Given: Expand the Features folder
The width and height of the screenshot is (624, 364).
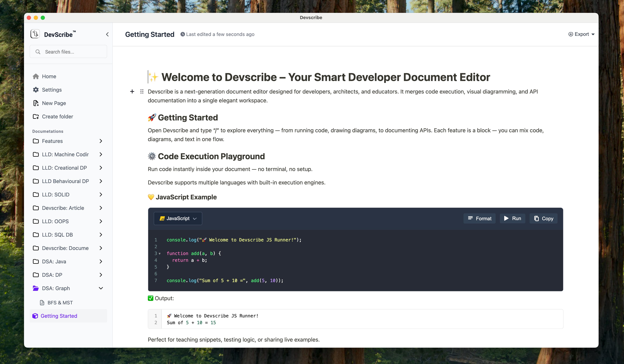Looking at the screenshot, I should coord(101,141).
